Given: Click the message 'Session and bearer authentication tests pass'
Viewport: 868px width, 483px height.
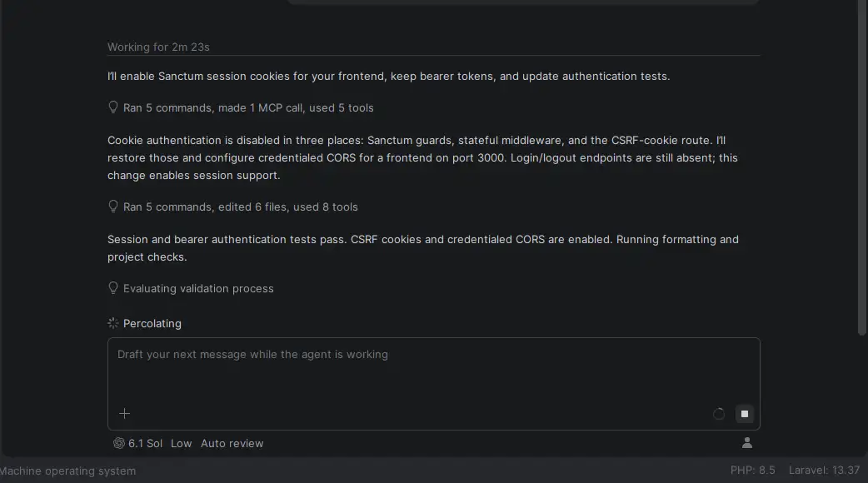Looking at the screenshot, I should coord(423,248).
